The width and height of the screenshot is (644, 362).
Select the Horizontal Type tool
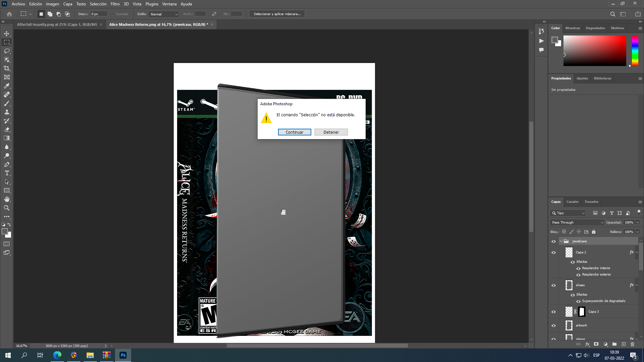(7, 173)
